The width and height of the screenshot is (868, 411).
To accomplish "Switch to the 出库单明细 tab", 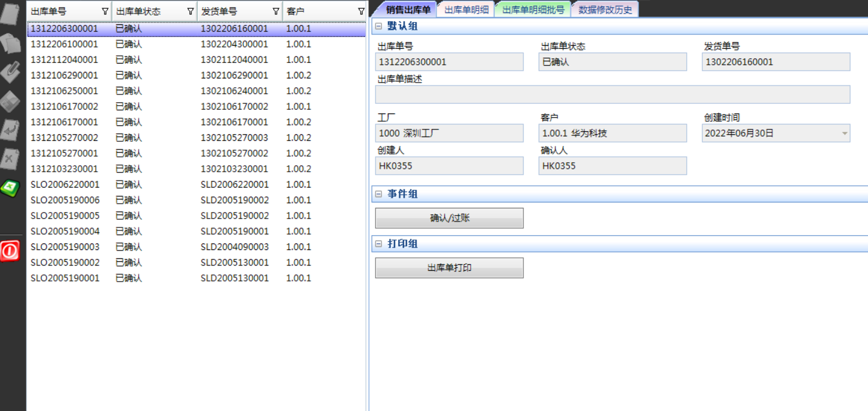I will point(466,10).
